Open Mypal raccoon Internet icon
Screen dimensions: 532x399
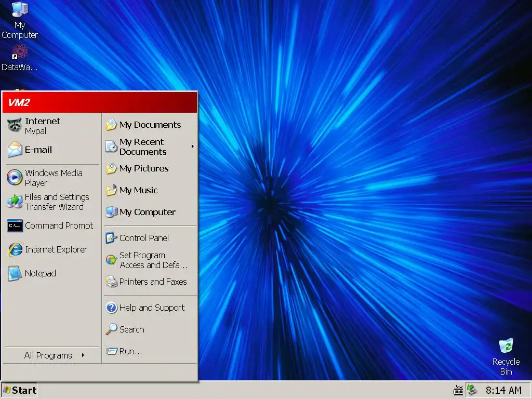pos(15,126)
